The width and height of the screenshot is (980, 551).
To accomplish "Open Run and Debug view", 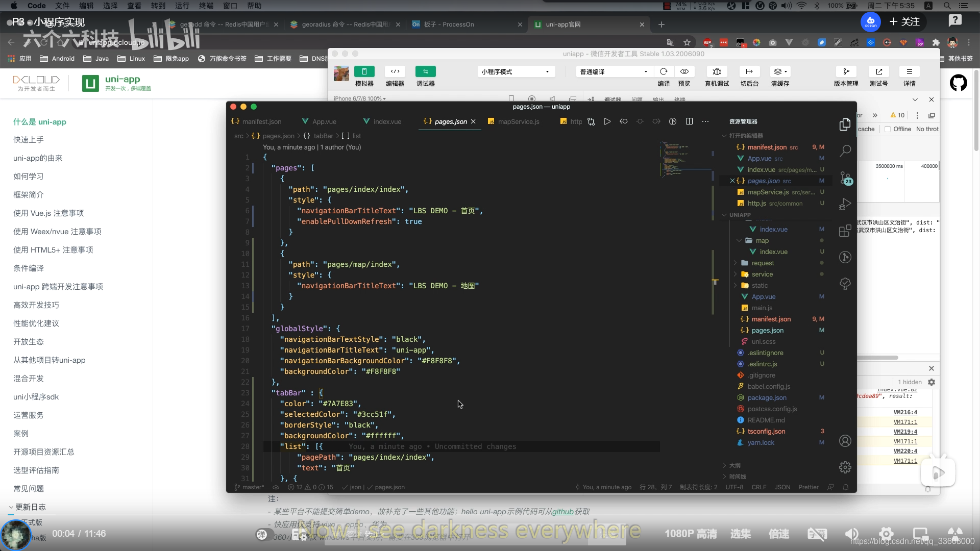I will 845,204.
